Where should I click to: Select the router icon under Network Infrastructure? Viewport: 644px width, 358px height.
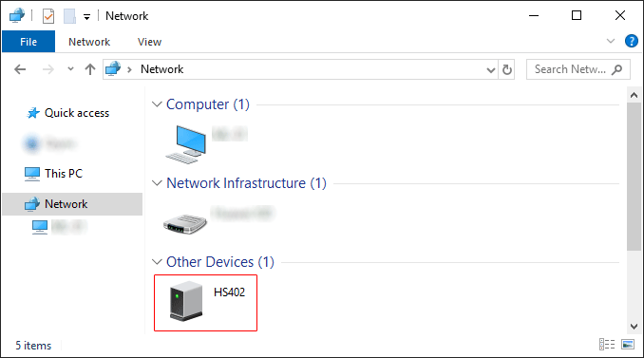(185, 224)
